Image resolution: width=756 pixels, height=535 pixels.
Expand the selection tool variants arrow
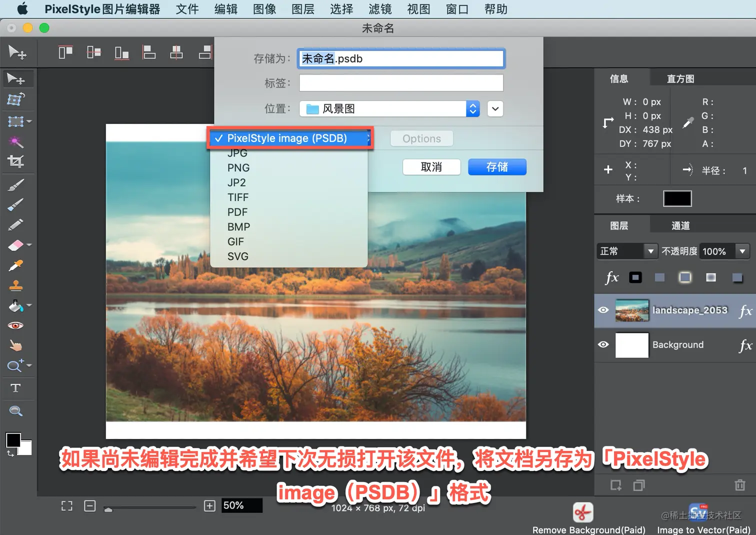29,121
